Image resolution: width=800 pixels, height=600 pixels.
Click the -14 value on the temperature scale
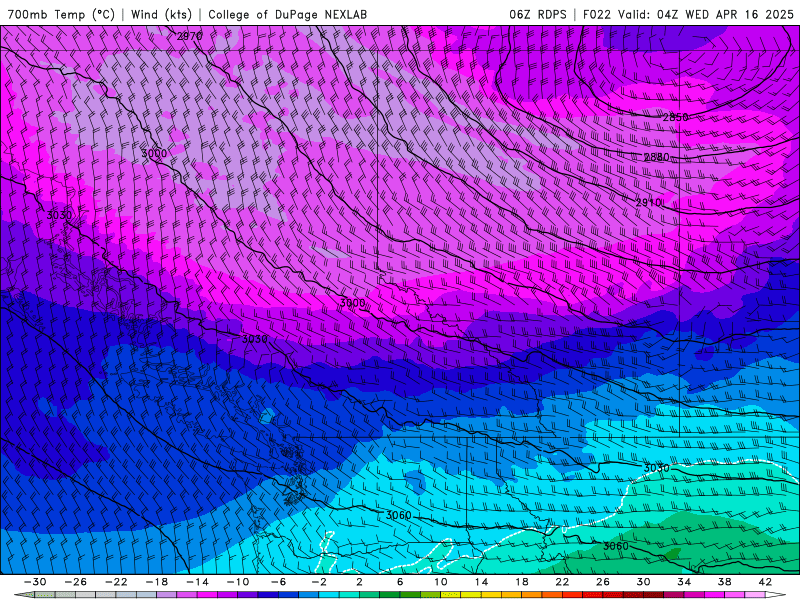(197, 582)
